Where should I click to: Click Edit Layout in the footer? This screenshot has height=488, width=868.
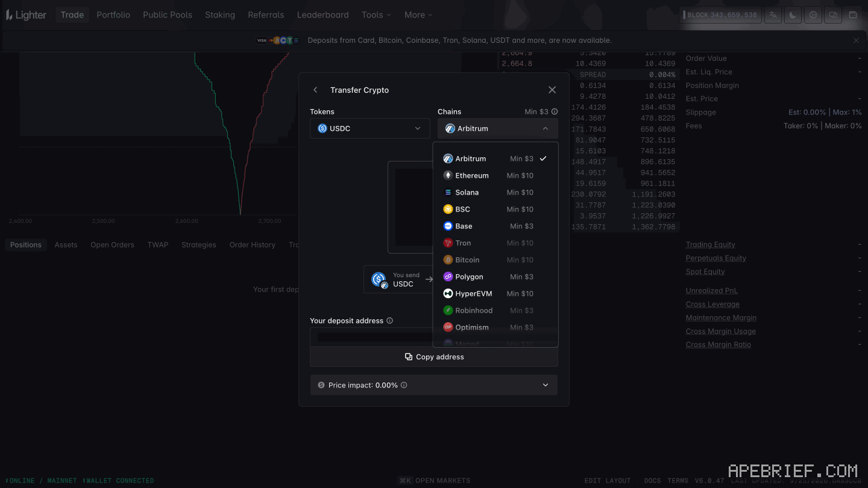click(x=607, y=481)
